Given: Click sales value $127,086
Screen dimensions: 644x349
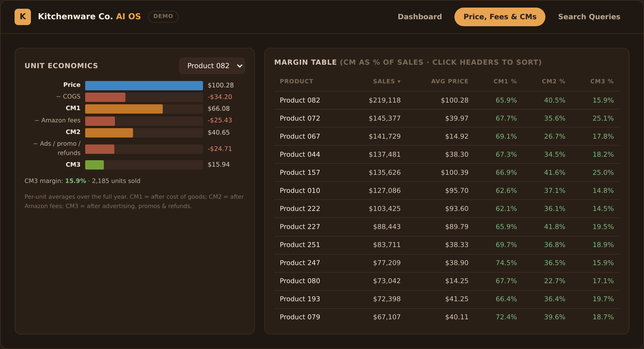Looking at the screenshot, I should [385, 191].
